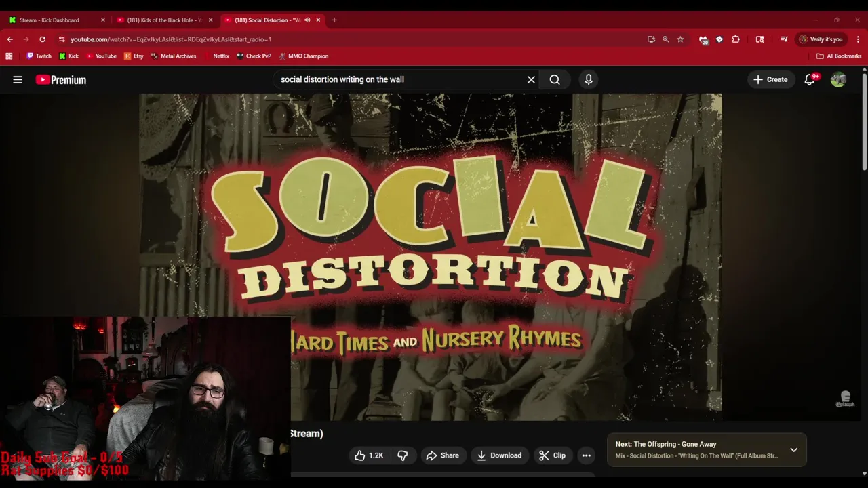Click the browser address bar URL
The image size is (868, 488).
(171, 39)
